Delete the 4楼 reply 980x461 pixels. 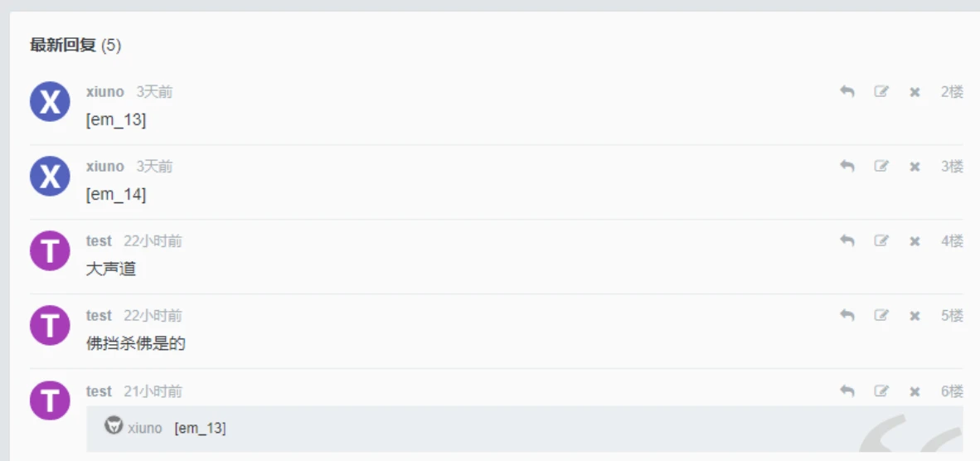point(915,241)
